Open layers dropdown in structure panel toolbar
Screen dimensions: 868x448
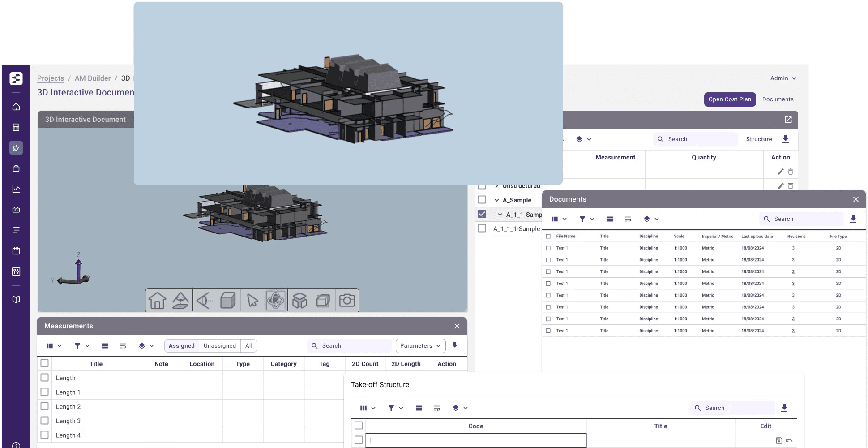(584, 139)
